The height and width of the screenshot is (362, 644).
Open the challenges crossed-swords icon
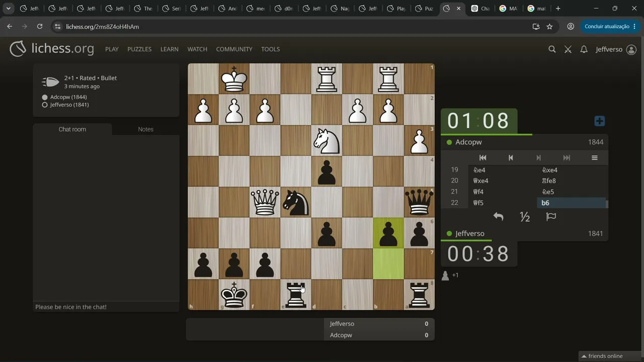point(568,49)
